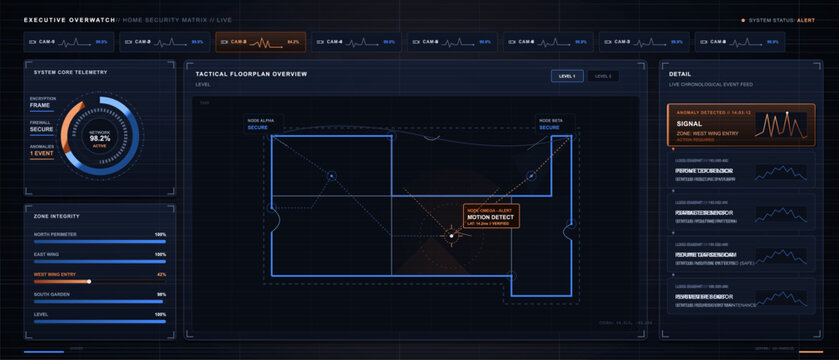Click the DETAIL panel heading

[680, 74]
